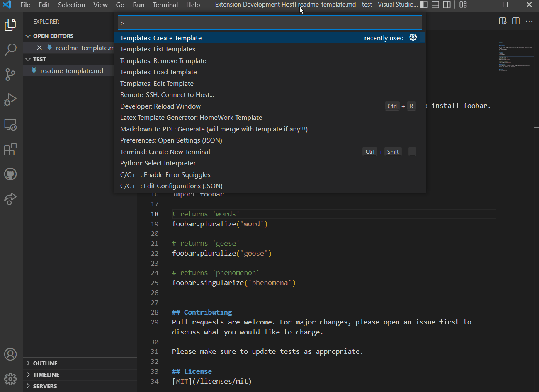539x392 pixels.
Task: Open the Search view in activity bar
Action: pyautogui.click(x=10, y=50)
